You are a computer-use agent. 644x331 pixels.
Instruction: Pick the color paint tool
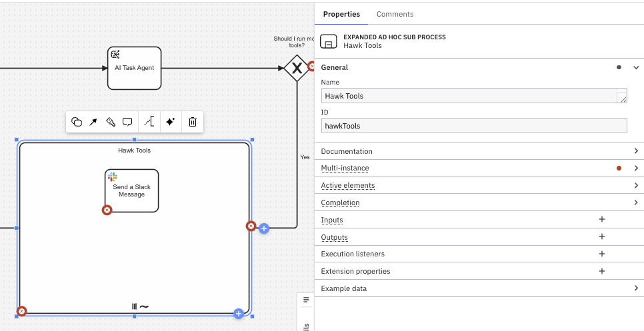tap(111, 122)
